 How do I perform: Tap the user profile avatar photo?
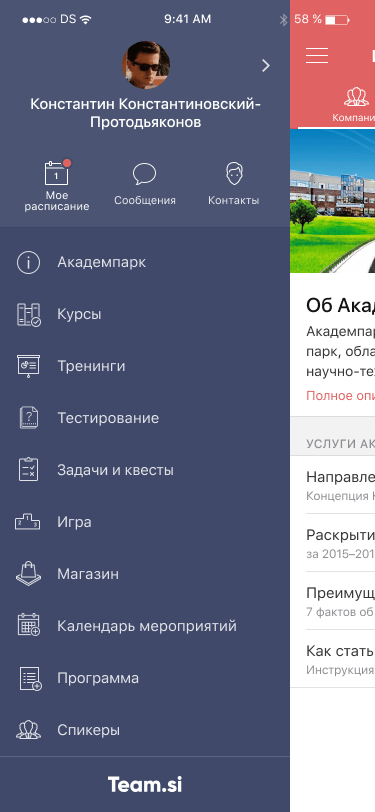[146, 65]
